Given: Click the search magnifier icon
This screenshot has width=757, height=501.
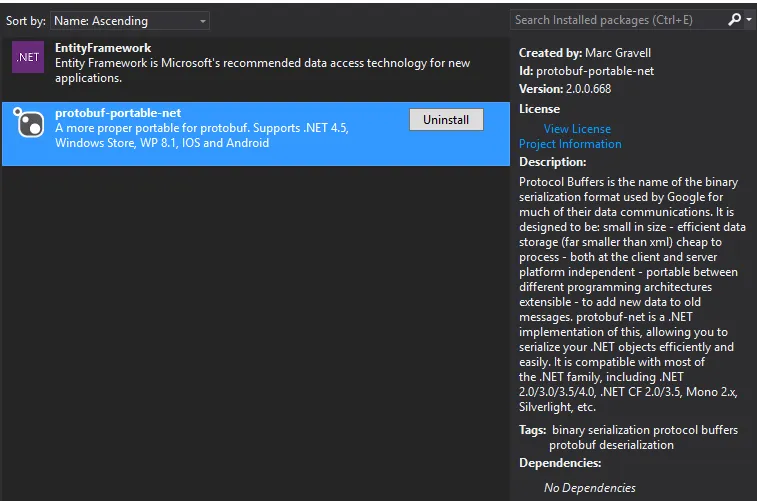Looking at the screenshot, I should click(734, 20).
